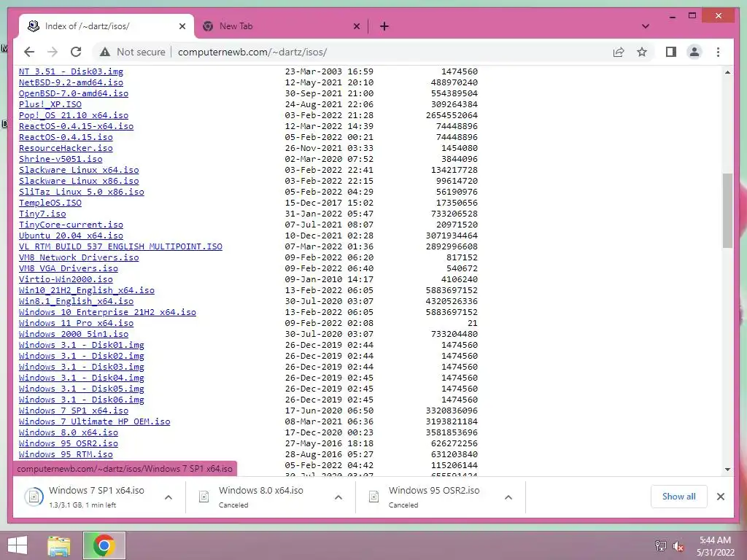Click Windows 7 Ultimate HP OEM.iso link
The width and height of the screenshot is (747, 560).
click(x=94, y=422)
